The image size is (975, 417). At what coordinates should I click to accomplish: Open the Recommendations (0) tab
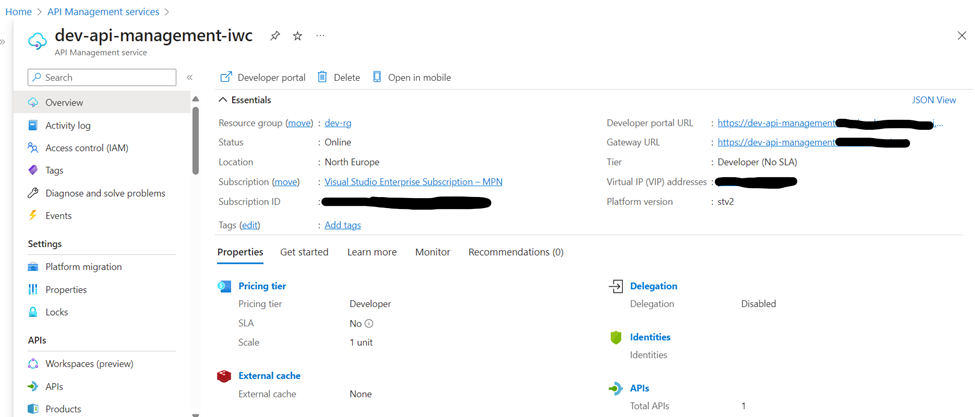click(x=516, y=252)
